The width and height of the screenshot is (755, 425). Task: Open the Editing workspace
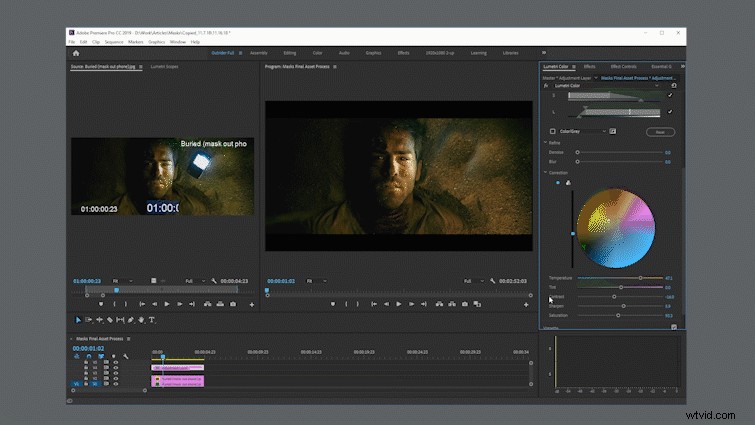(x=290, y=53)
